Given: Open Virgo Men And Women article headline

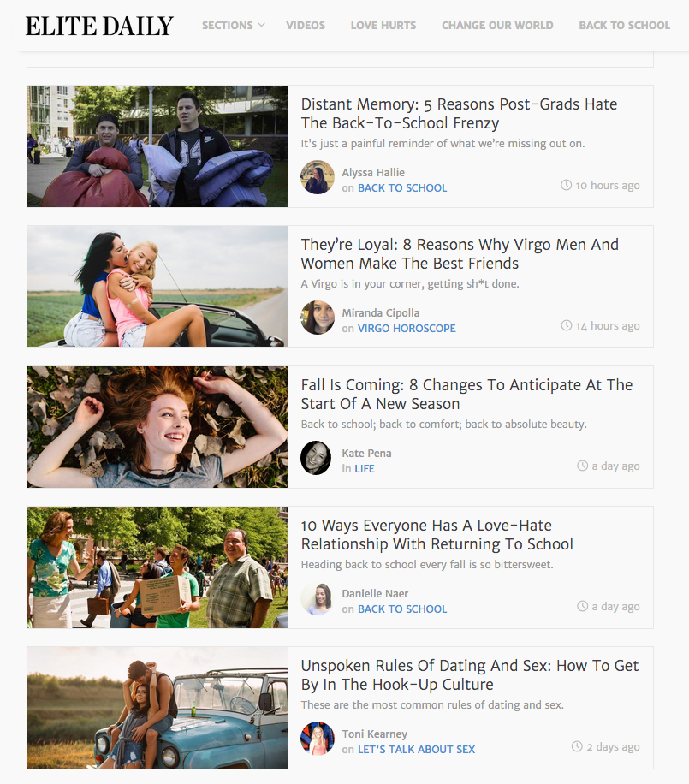Looking at the screenshot, I should [x=460, y=254].
